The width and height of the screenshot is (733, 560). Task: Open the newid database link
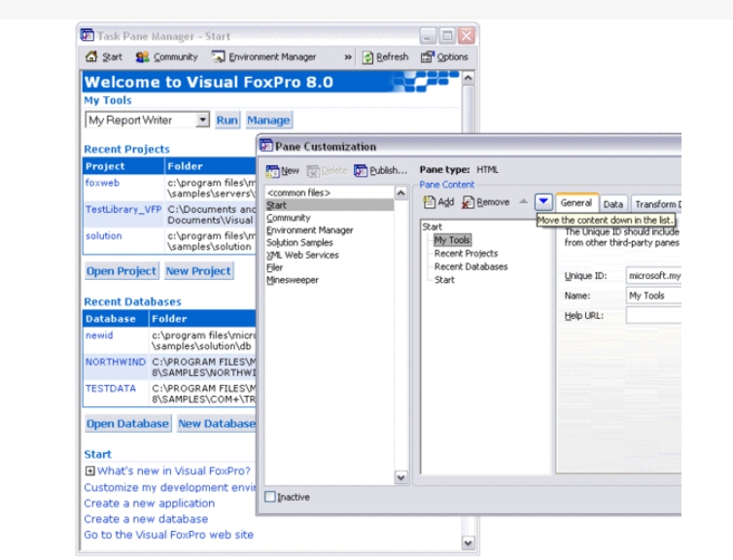[98, 335]
